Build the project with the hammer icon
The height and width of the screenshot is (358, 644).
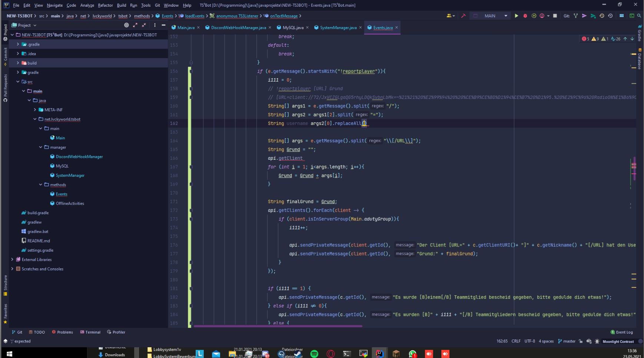(x=463, y=16)
